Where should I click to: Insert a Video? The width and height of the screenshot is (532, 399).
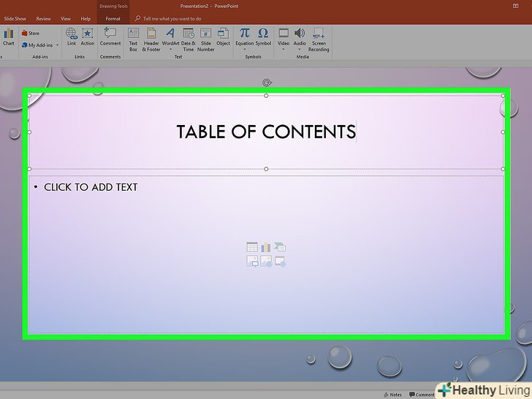click(284, 36)
